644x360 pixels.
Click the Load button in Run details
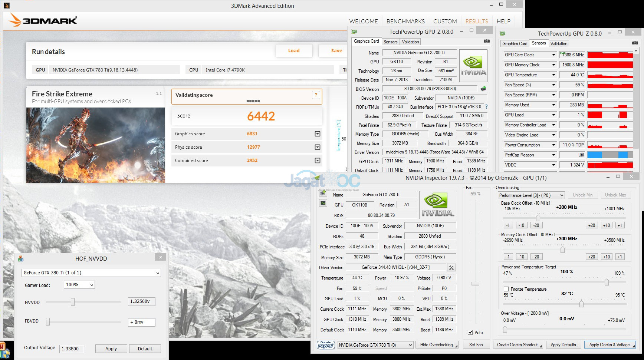click(294, 51)
